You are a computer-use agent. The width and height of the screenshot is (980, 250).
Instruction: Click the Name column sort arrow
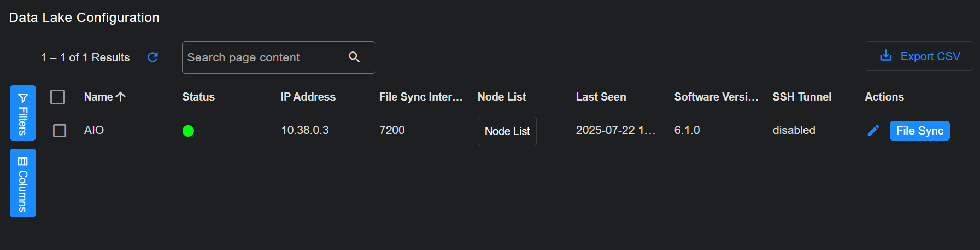click(121, 97)
